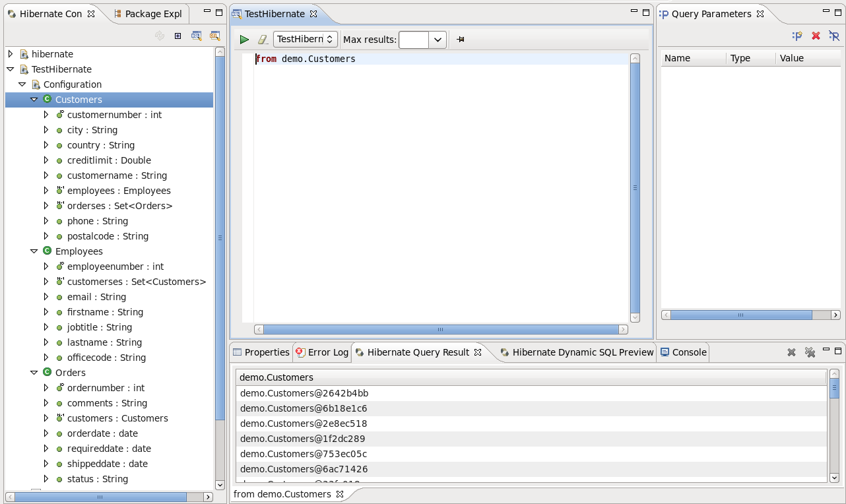
Task: Add a new query parameter
Action: [797, 36]
